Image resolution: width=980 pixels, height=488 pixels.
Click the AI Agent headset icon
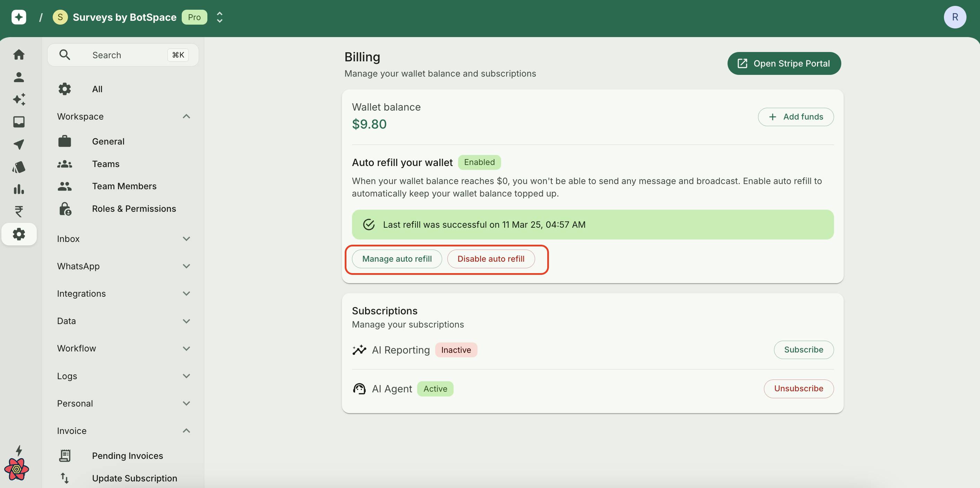point(359,389)
